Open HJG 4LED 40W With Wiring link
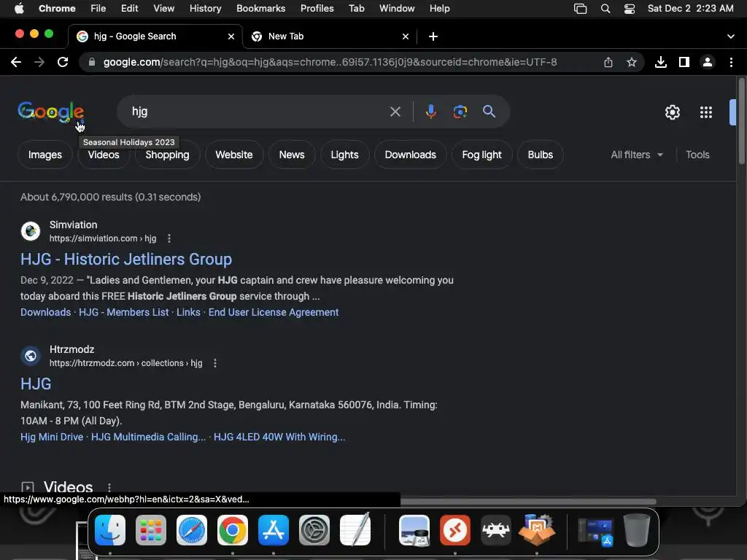747x560 pixels. [x=279, y=437]
